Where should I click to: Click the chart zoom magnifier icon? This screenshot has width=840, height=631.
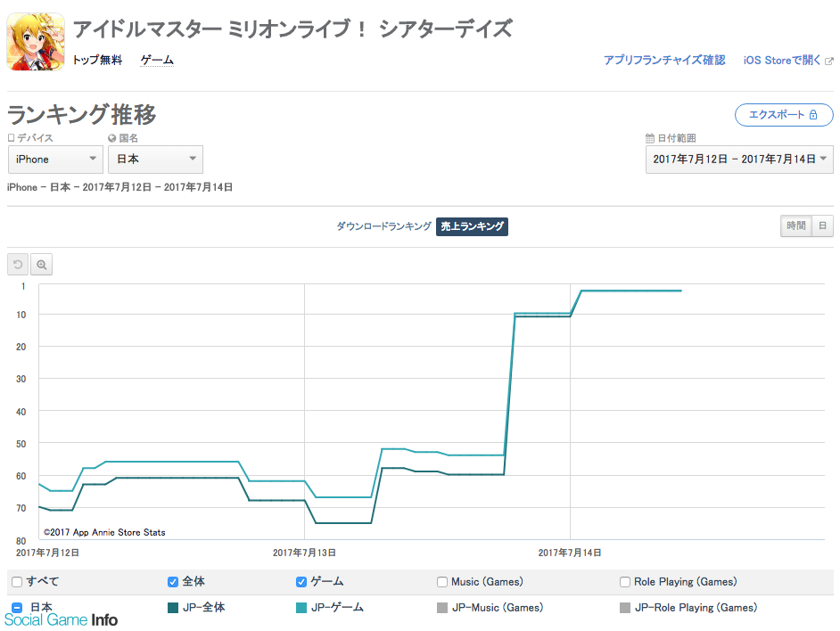tap(42, 265)
